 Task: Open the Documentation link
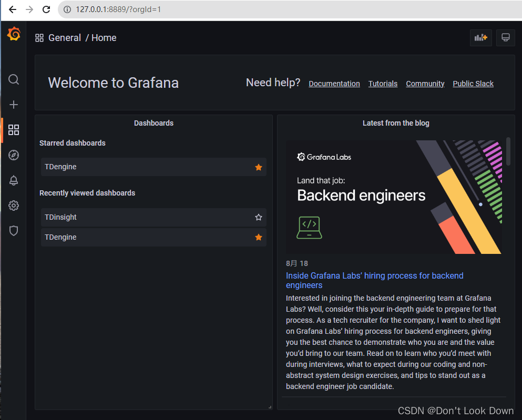[x=334, y=84]
